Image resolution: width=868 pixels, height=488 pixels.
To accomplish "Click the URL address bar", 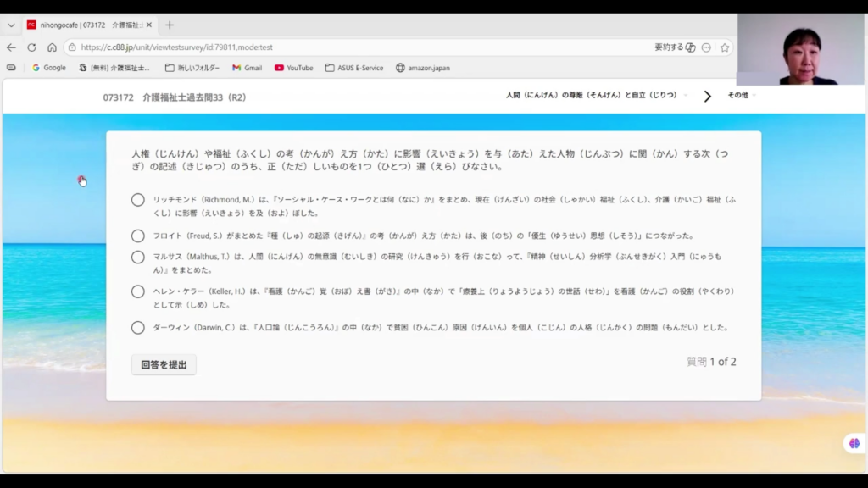I will 356,47.
